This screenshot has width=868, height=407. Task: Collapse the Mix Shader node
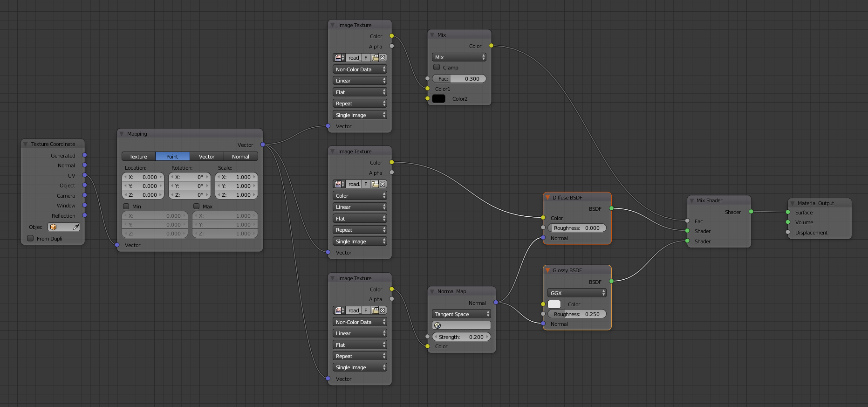691,200
